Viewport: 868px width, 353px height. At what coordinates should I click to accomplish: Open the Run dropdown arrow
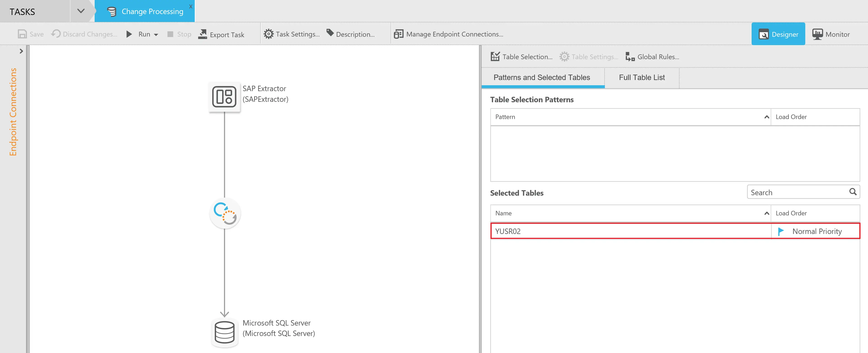click(156, 35)
